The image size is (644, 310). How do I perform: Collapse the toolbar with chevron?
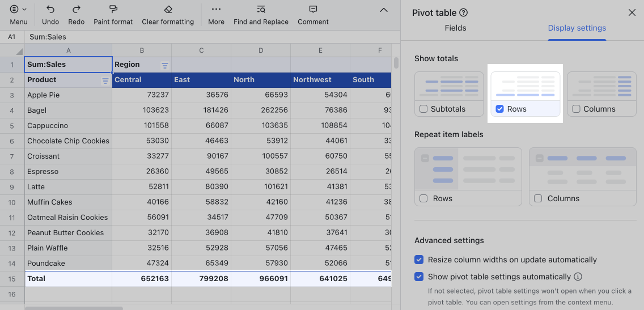pos(384,10)
